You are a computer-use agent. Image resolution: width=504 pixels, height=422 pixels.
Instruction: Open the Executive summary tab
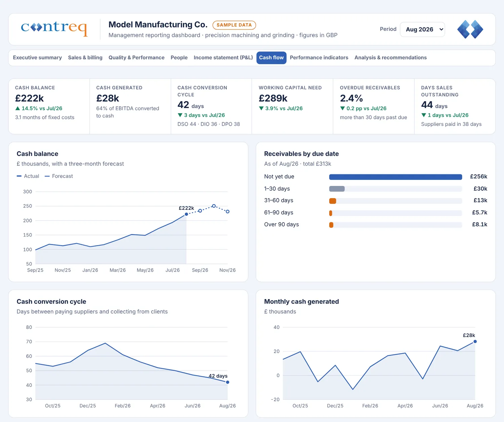37,58
